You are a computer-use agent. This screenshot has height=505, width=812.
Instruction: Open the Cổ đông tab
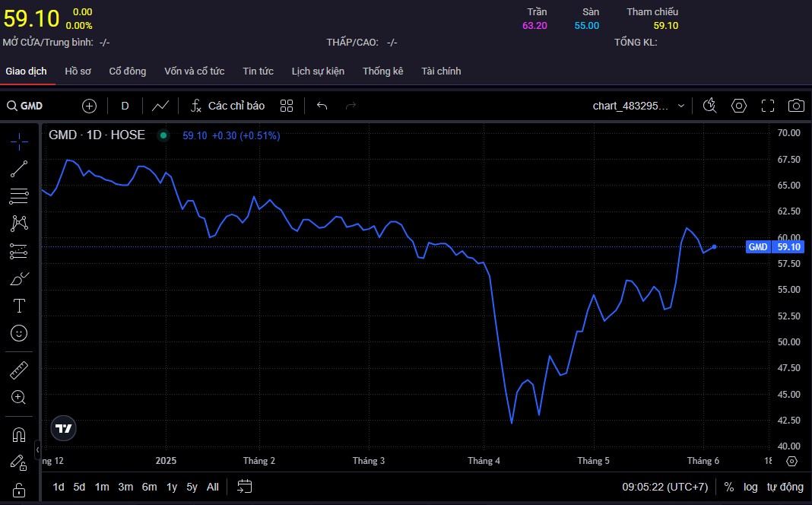pos(128,71)
